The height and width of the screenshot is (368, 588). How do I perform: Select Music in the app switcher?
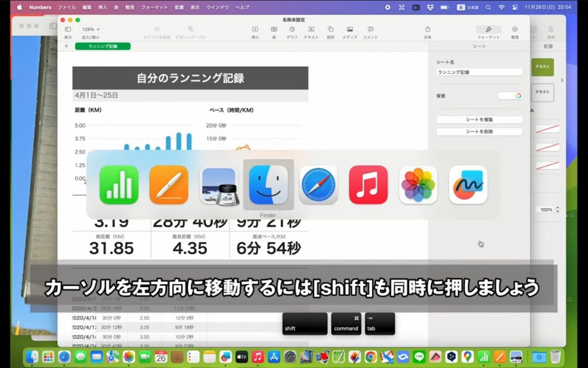[368, 185]
